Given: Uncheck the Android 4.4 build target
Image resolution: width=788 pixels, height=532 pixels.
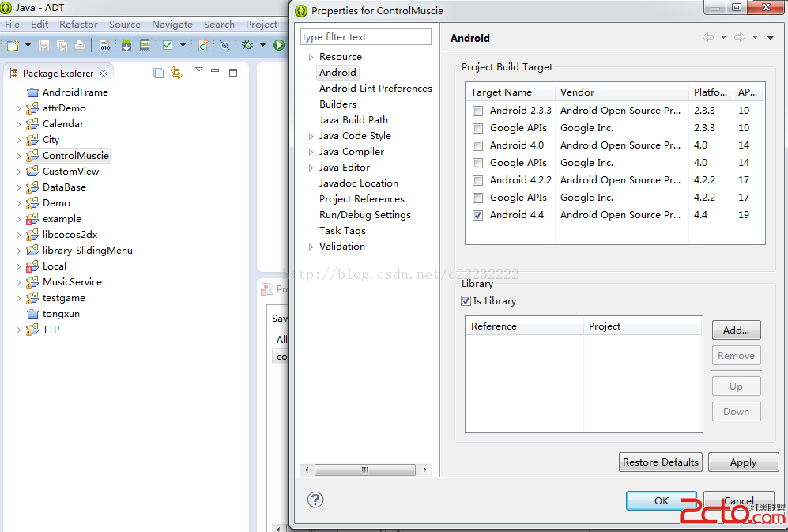Looking at the screenshot, I should 477,215.
